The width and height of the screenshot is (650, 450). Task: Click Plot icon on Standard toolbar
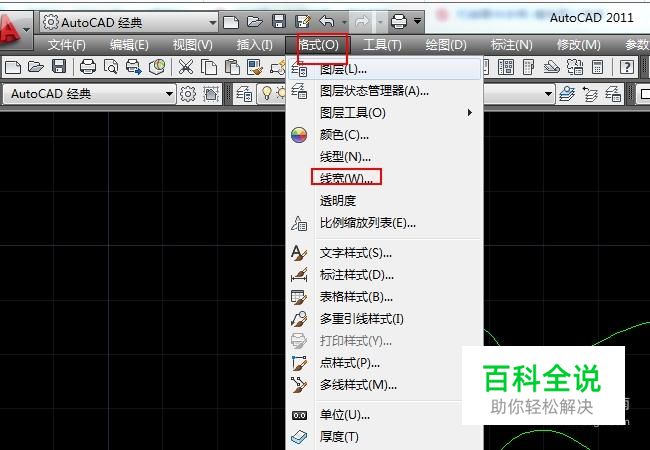(x=87, y=67)
